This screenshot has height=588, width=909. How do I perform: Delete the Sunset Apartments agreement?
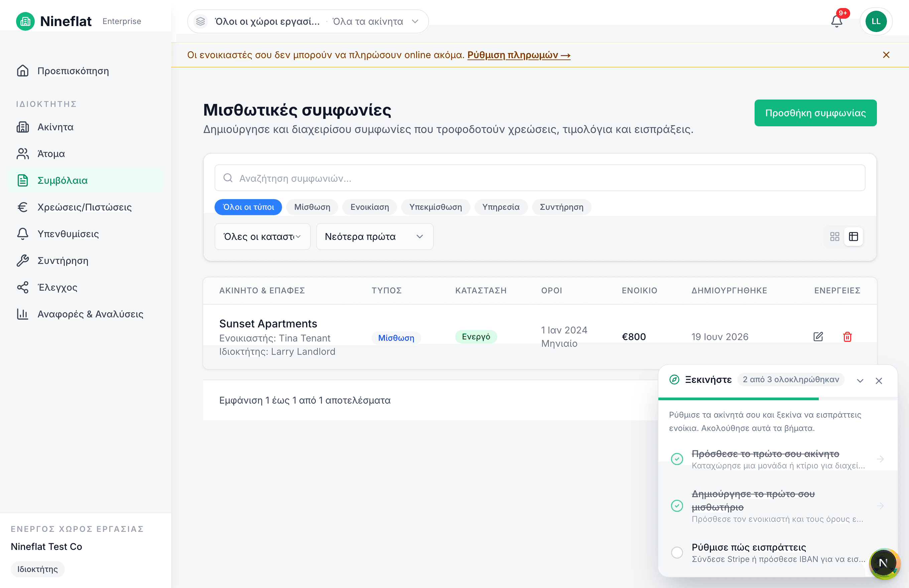click(847, 336)
